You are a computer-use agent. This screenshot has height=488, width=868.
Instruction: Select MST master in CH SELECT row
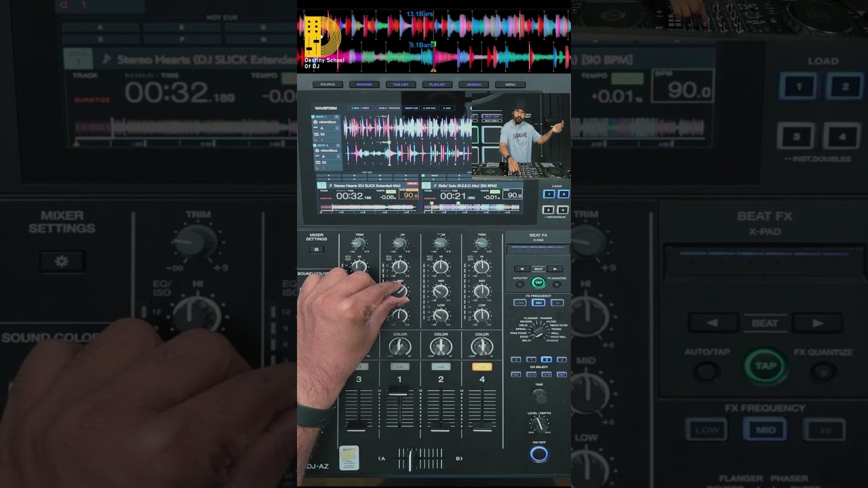click(x=562, y=374)
